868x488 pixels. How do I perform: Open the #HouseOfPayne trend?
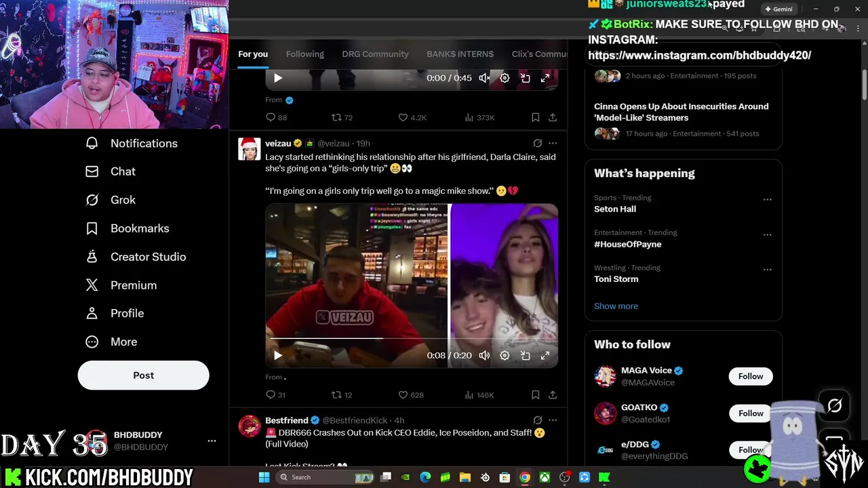point(628,244)
